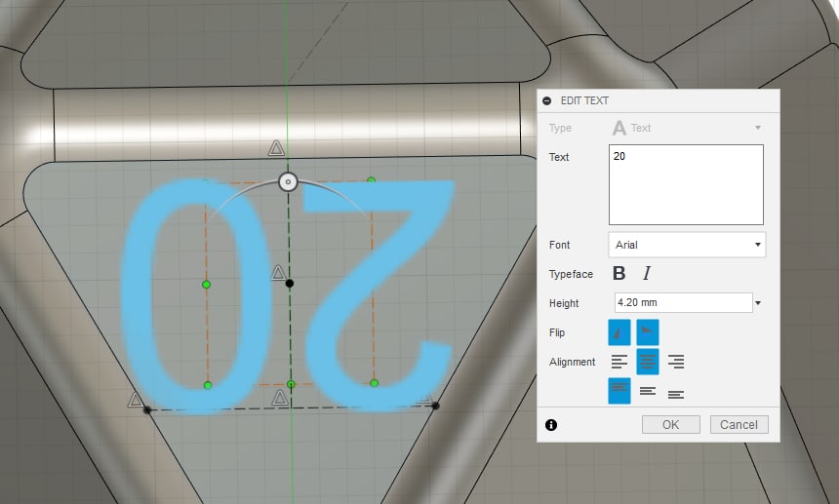Select bottom-right black sketch endpoint

[x=435, y=406]
